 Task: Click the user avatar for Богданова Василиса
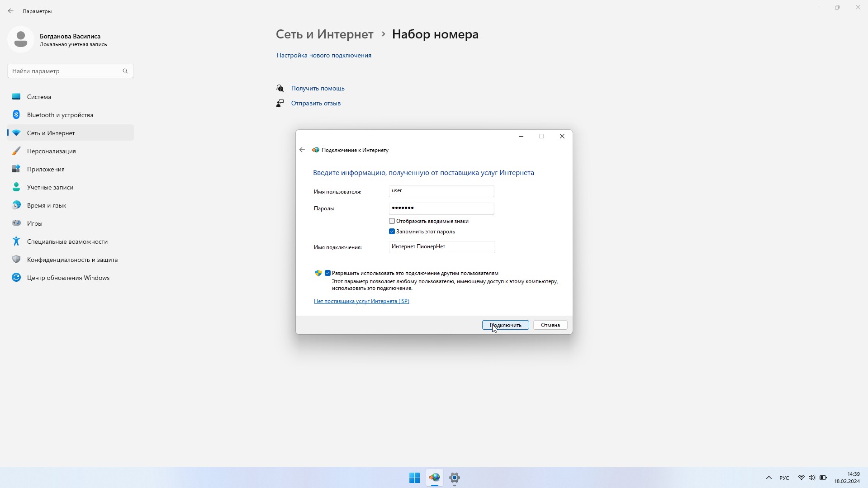[x=21, y=39]
